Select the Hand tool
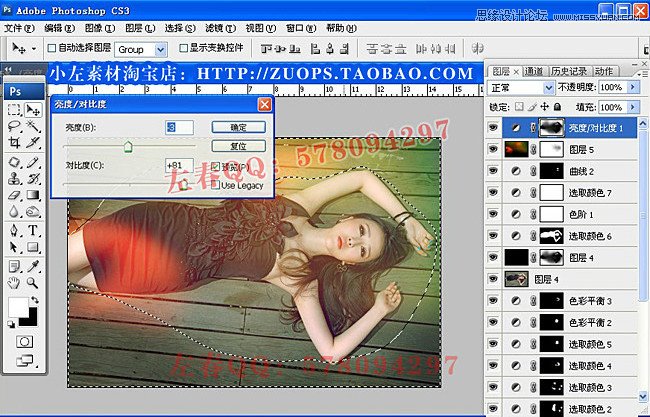The image size is (650, 417). 14,283
